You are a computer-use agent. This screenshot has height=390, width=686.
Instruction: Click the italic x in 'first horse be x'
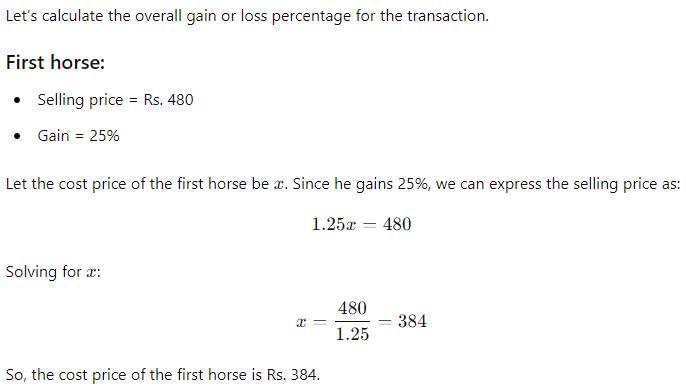tap(279, 185)
